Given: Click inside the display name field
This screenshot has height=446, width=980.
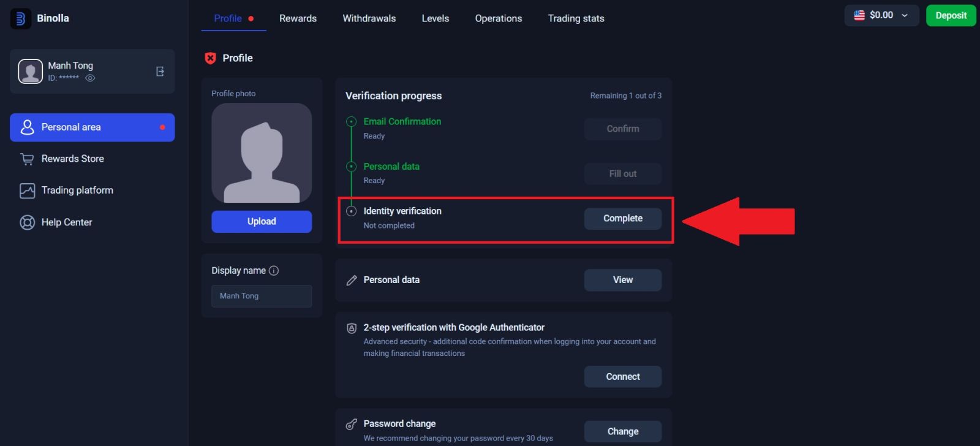Looking at the screenshot, I should (x=262, y=296).
